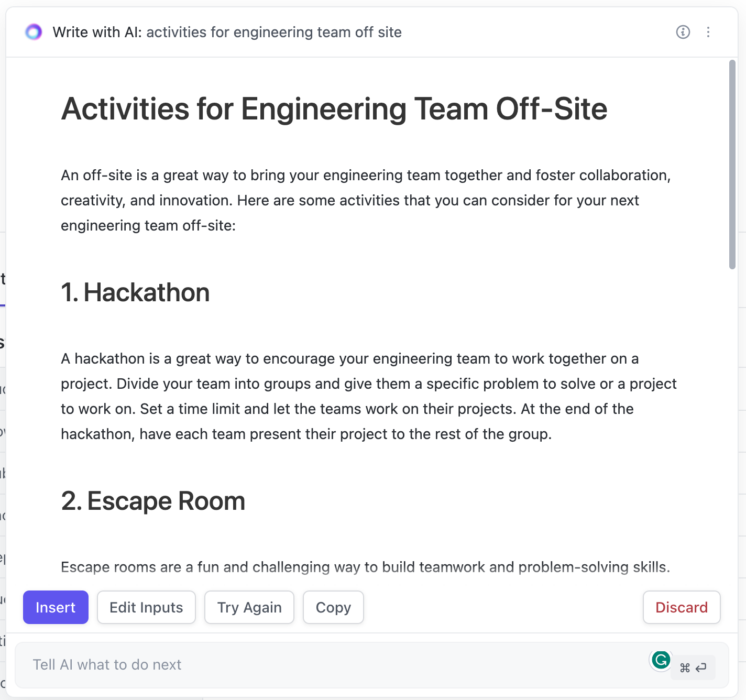Open the info icon in the header
This screenshot has height=700, width=746.
[x=683, y=32]
